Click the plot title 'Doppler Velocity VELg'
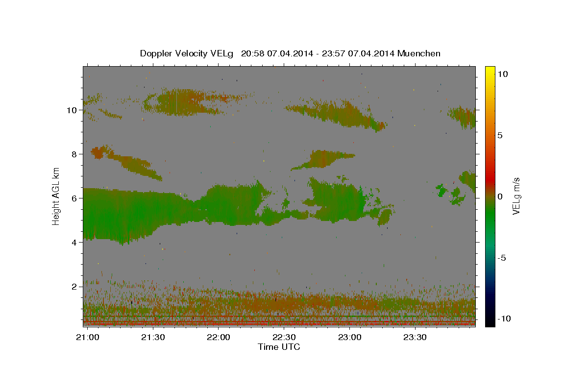Screen dimensions: 588x392 tap(188, 53)
